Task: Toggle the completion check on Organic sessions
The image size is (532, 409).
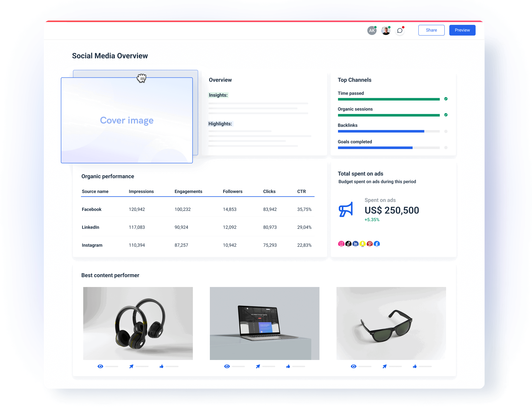Action: 446,115
